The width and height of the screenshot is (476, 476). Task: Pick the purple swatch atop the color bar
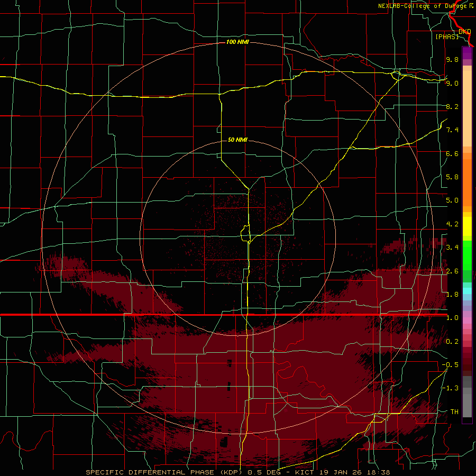click(x=467, y=53)
